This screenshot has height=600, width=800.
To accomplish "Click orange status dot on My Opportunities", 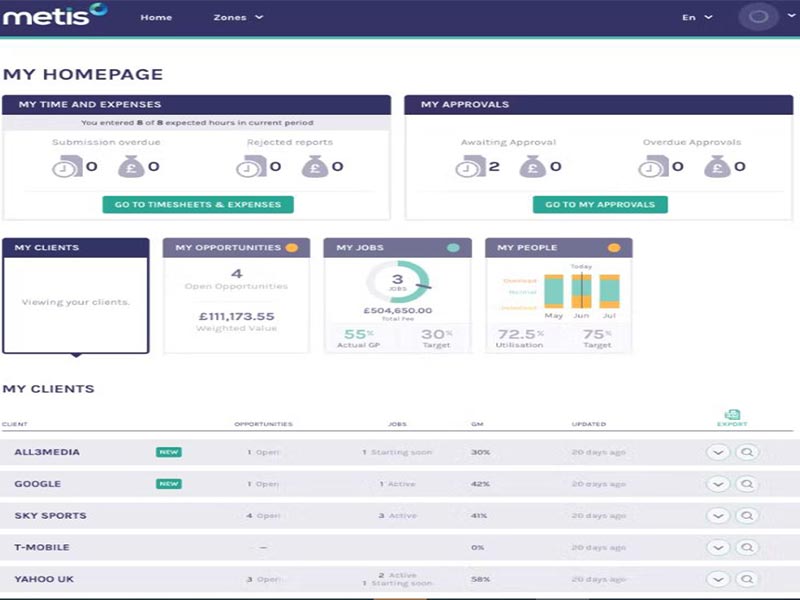I will click(292, 248).
